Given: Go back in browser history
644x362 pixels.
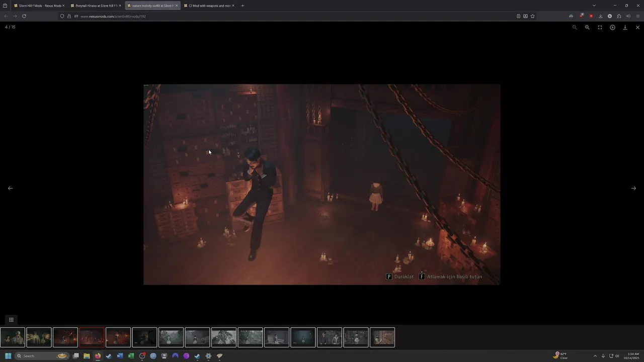Looking at the screenshot, I should click(x=6, y=16).
